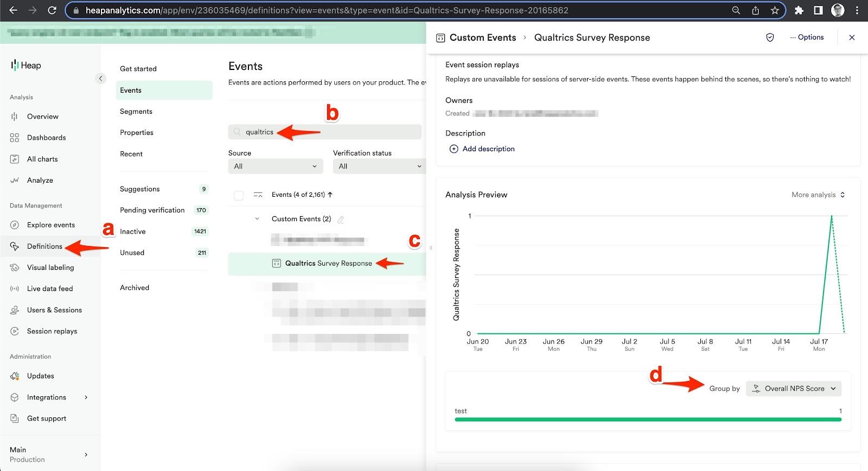Click the verification shield icon
The width and height of the screenshot is (868, 471).
tap(770, 37)
